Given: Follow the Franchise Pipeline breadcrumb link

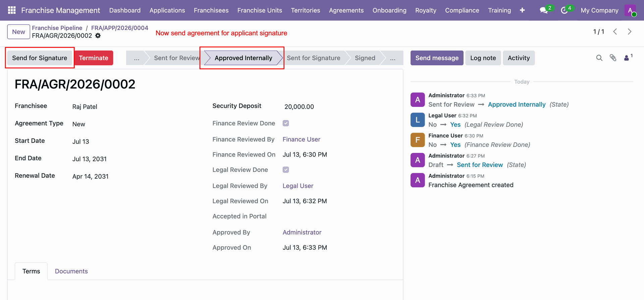Looking at the screenshot, I should click(x=57, y=28).
